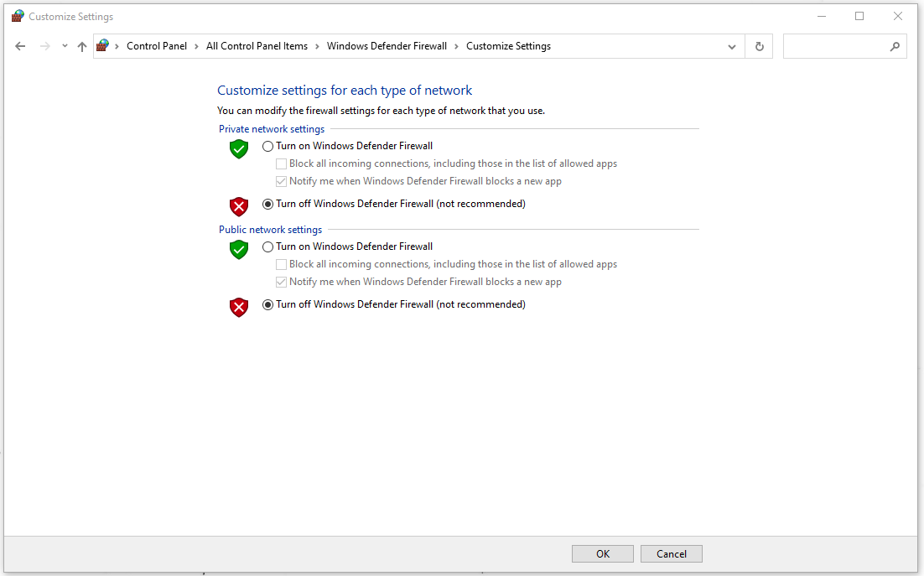Turn on firewall for Private network
924x576 pixels.
pos(267,146)
